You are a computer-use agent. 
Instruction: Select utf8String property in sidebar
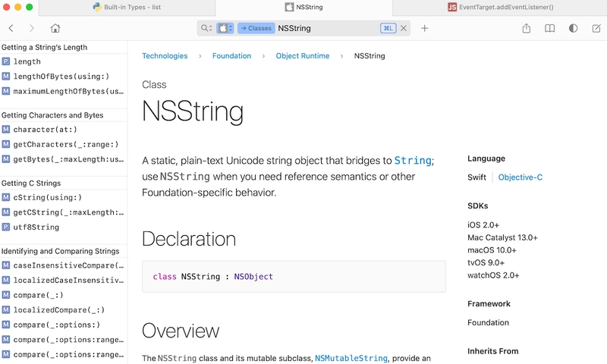point(63,227)
